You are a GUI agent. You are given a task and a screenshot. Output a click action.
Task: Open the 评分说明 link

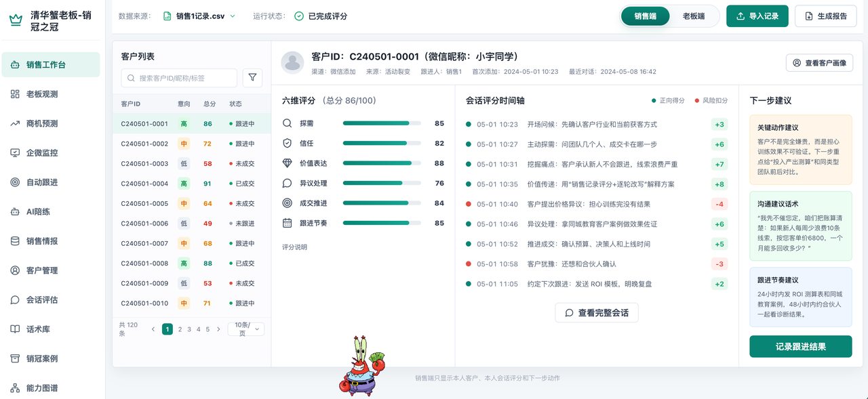294,247
